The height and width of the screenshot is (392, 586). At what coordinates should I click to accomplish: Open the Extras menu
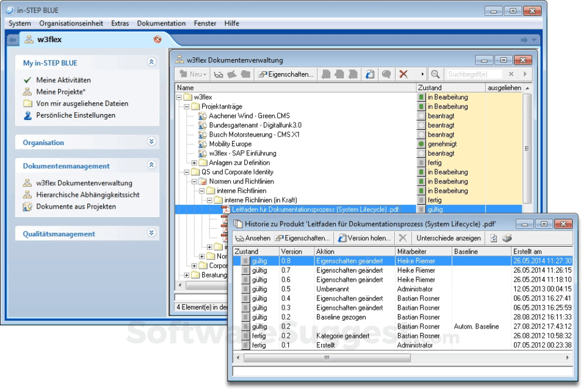pyautogui.click(x=120, y=23)
